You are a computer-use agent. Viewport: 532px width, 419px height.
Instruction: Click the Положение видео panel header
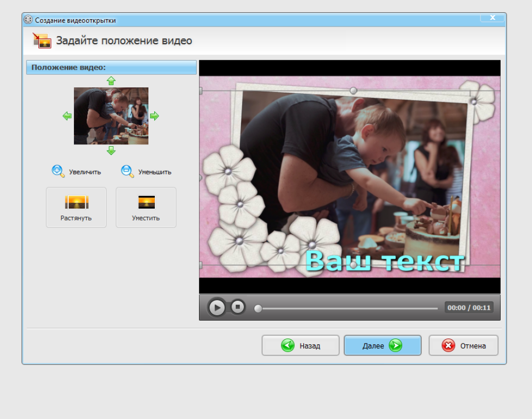pos(111,68)
